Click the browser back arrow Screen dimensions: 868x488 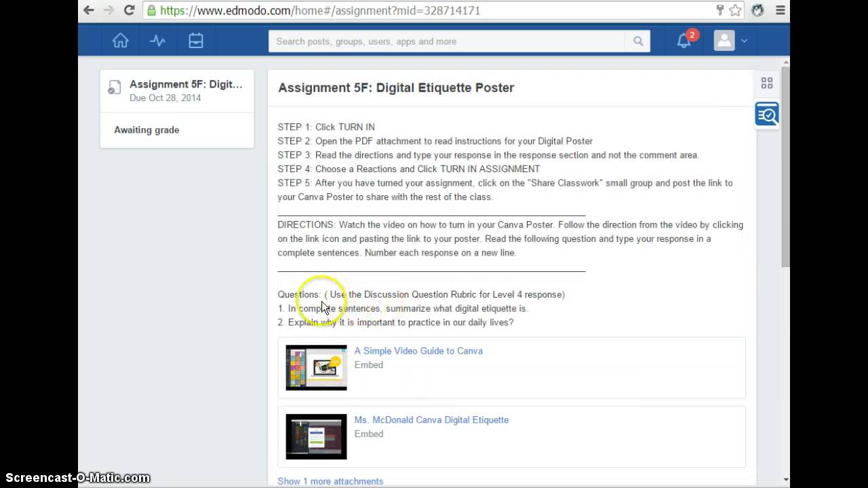89,10
